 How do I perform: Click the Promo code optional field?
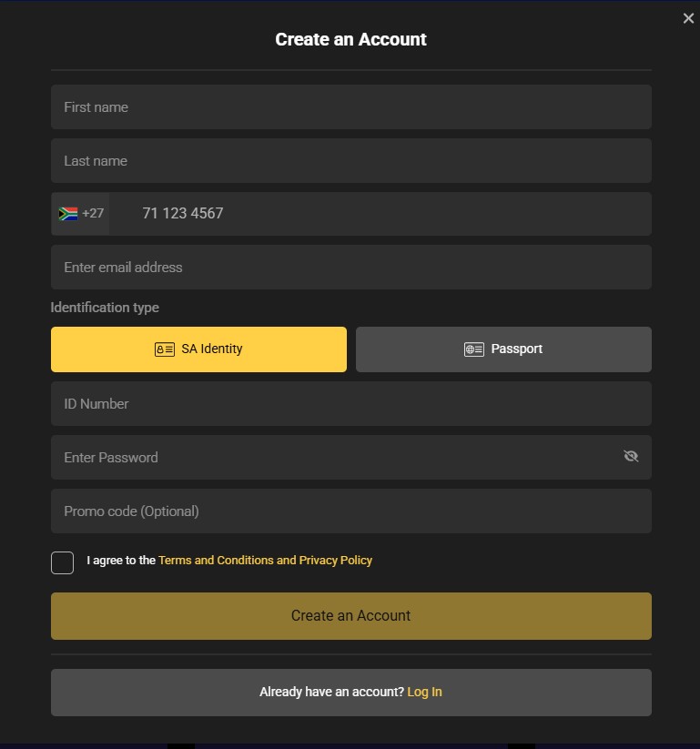[350, 511]
